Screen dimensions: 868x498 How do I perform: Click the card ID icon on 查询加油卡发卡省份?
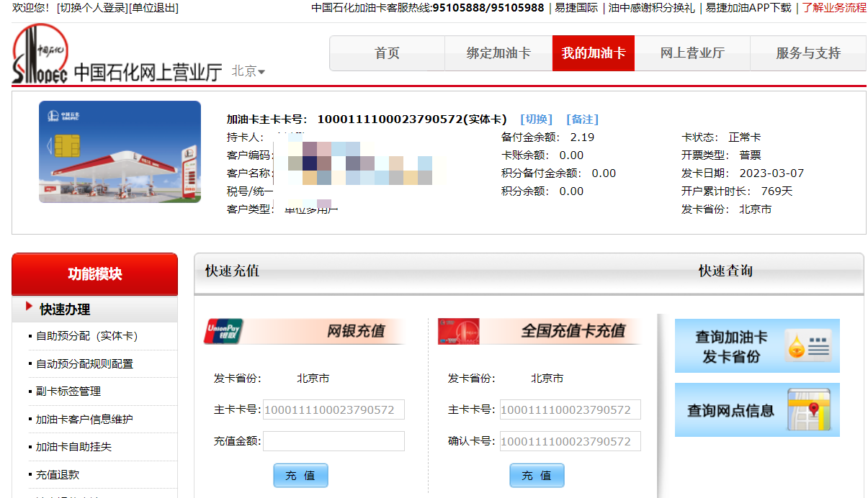[807, 345]
